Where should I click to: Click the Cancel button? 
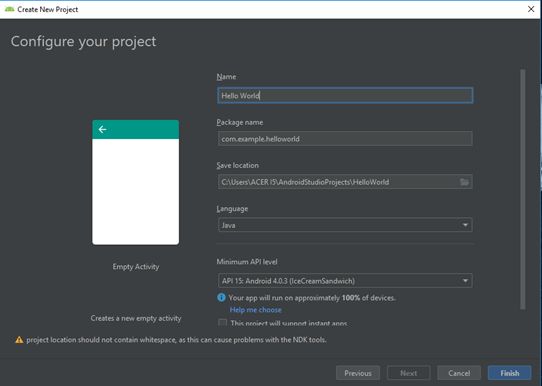pos(459,373)
